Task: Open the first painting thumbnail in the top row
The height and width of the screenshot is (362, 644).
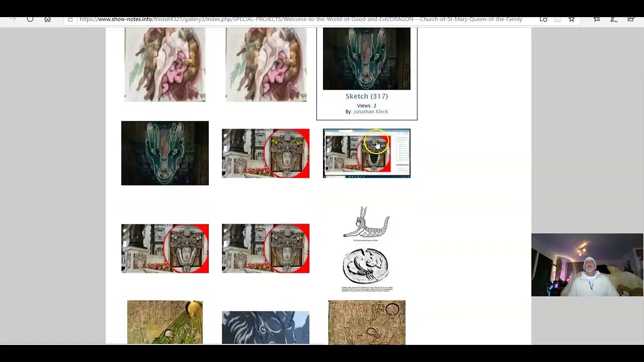Action: click(165, 64)
